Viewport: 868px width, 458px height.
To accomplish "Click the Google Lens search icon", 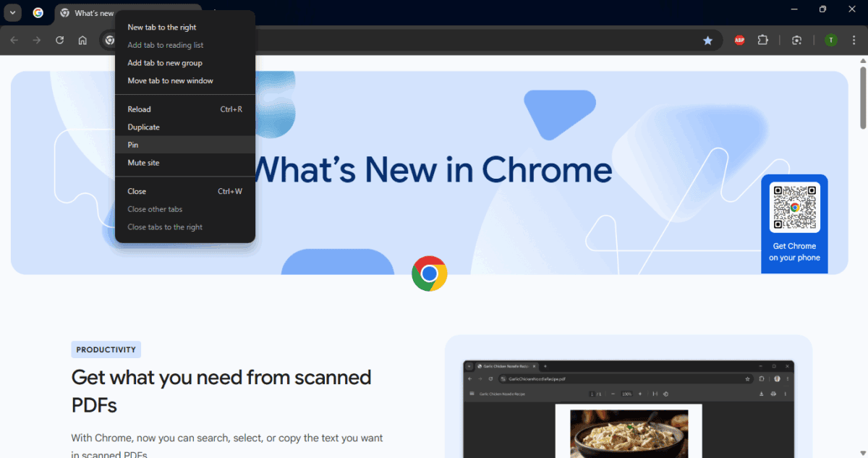I will coord(796,41).
